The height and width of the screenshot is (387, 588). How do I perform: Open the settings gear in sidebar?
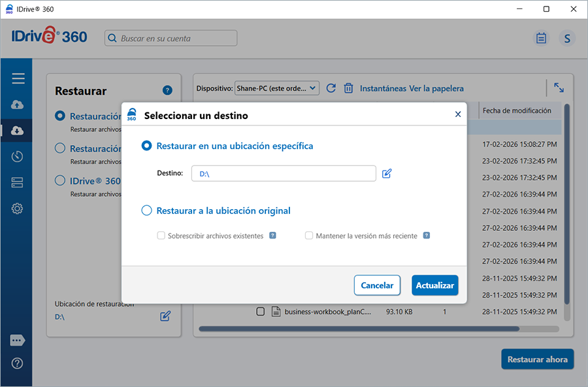(18, 209)
